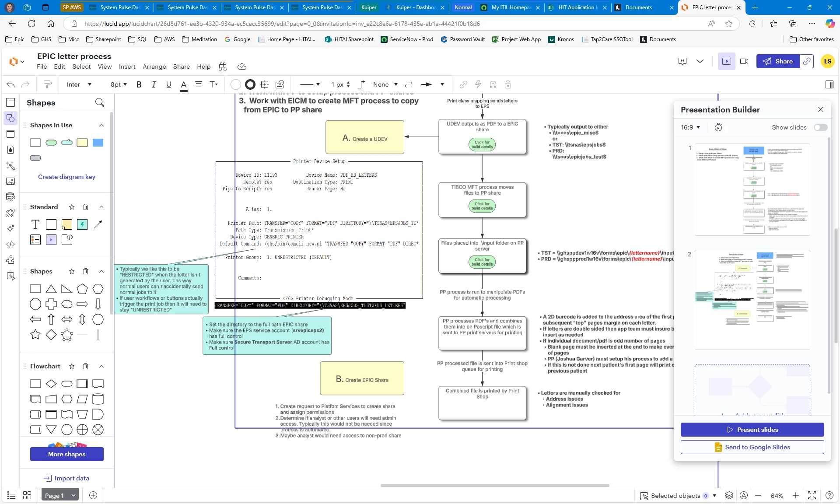The width and height of the screenshot is (840, 504).
Task: Enter fullscreen view from status bar
Action: (812, 495)
